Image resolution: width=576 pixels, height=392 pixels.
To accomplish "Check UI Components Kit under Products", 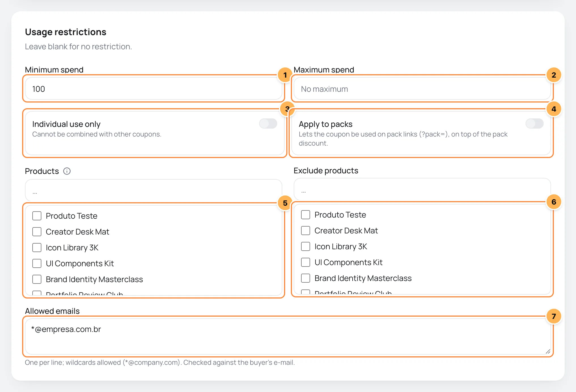I will click(37, 263).
